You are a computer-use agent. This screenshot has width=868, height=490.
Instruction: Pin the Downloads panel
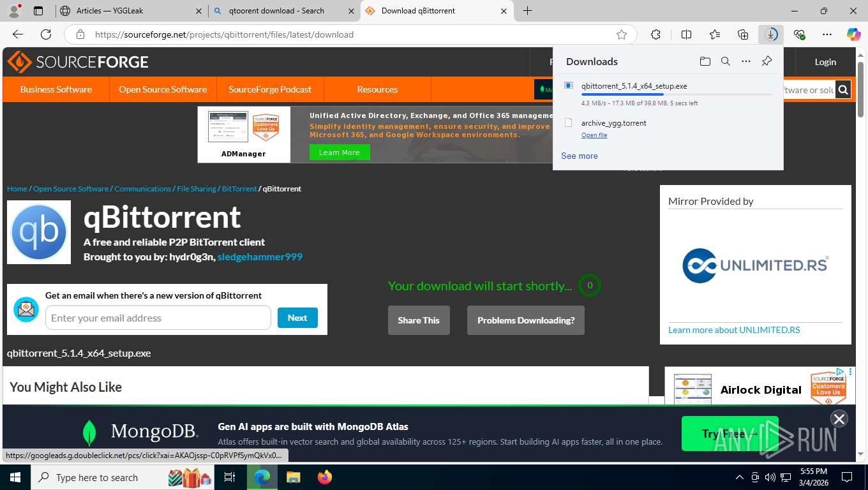767,61
